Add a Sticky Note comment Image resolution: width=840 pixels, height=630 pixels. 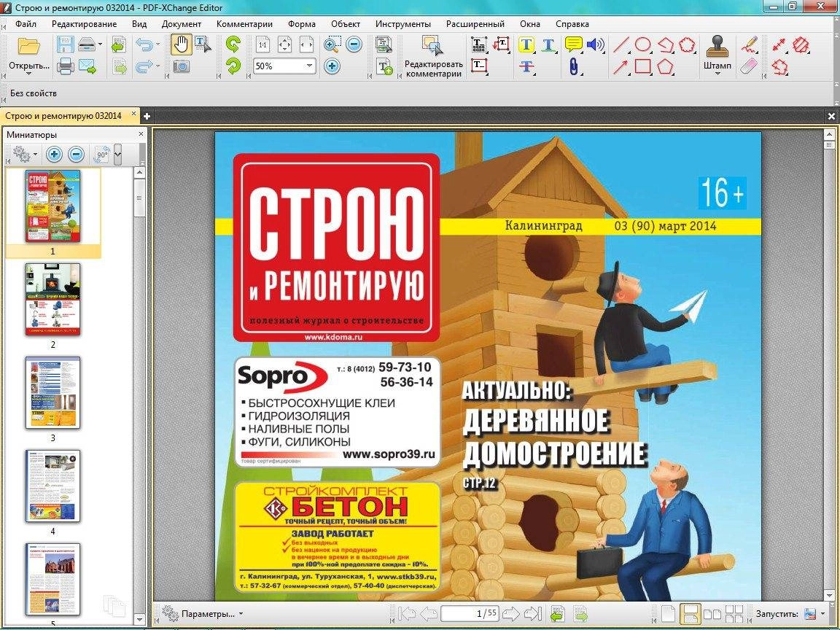click(x=573, y=44)
